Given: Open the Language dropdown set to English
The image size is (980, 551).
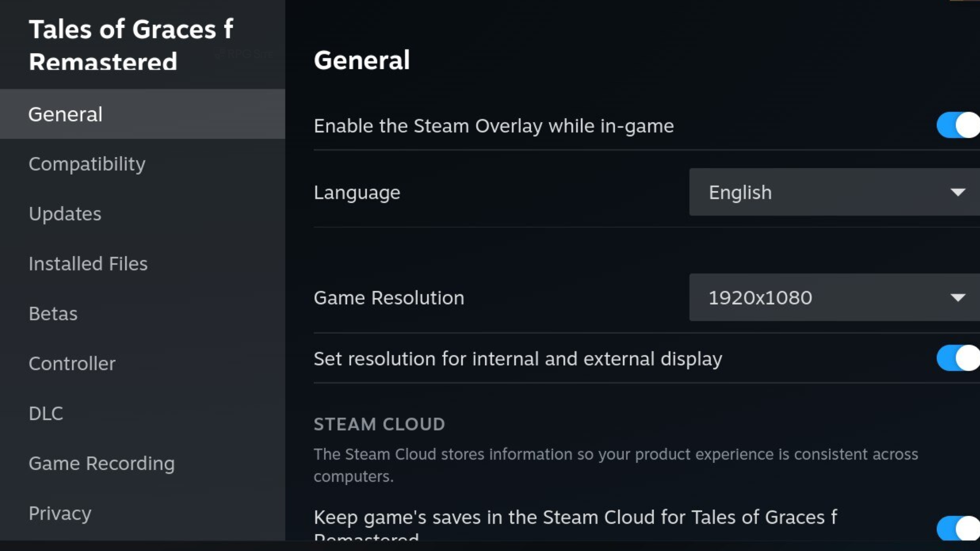Looking at the screenshot, I should 835,192.
